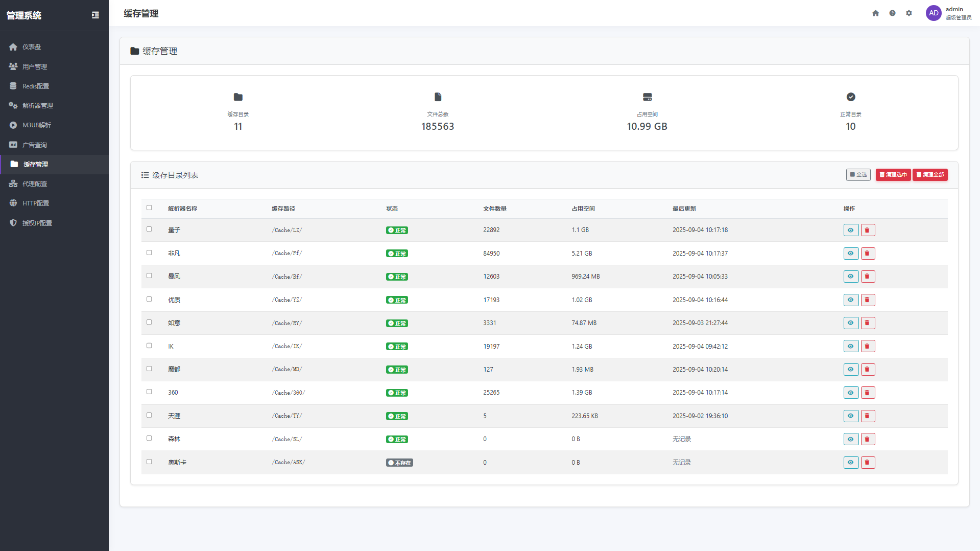Delete cache for 优质 row

coord(868,300)
